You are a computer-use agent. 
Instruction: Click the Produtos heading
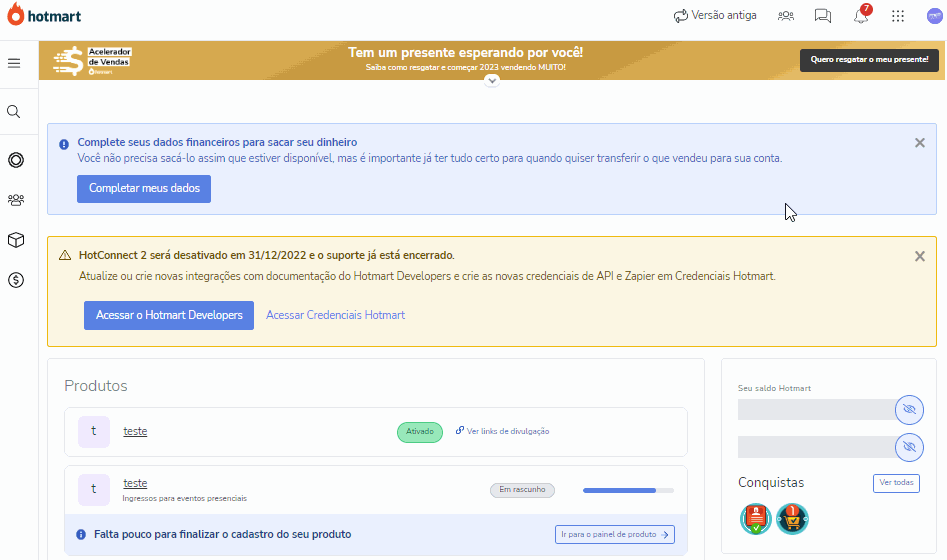(x=96, y=386)
